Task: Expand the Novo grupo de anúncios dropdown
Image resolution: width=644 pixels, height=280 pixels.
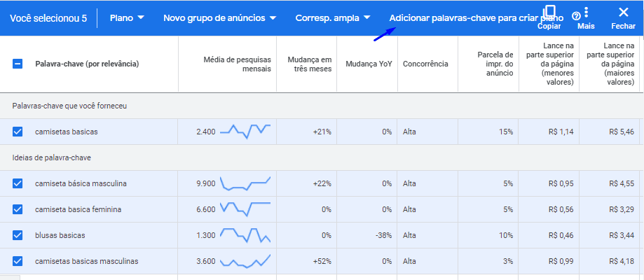Action: pyautogui.click(x=219, y=17)
